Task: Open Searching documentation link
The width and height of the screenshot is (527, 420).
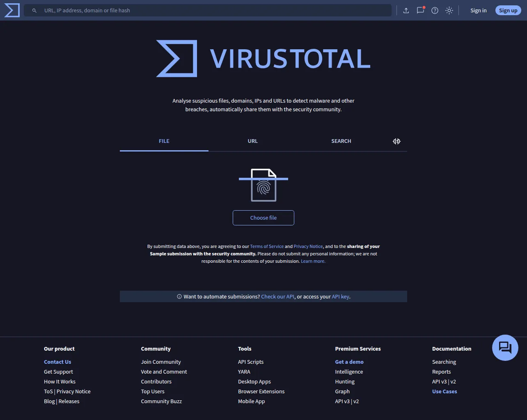Action: [444, 362]
